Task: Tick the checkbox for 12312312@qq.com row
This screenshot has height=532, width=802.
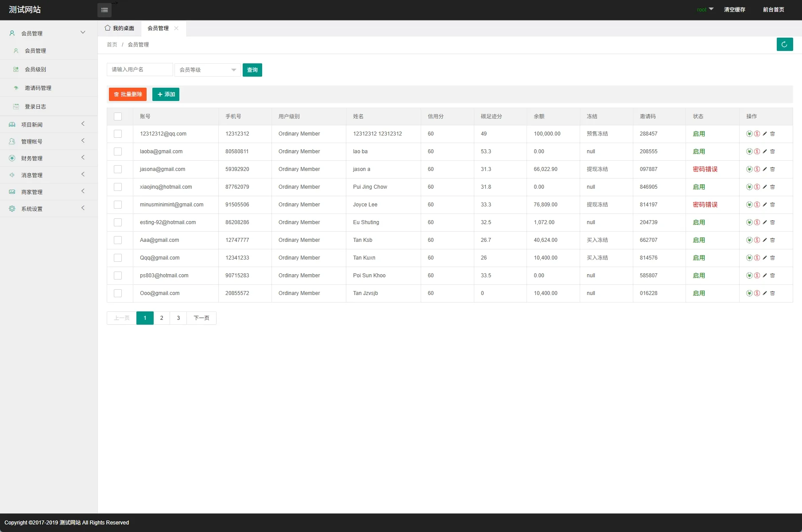Action: 118,134
